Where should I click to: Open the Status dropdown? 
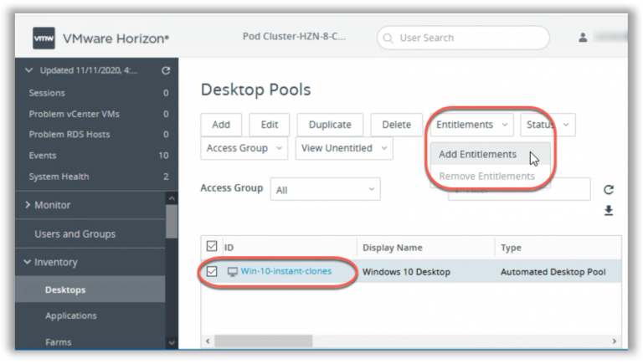pyautogui.click(x=548, y=125)
